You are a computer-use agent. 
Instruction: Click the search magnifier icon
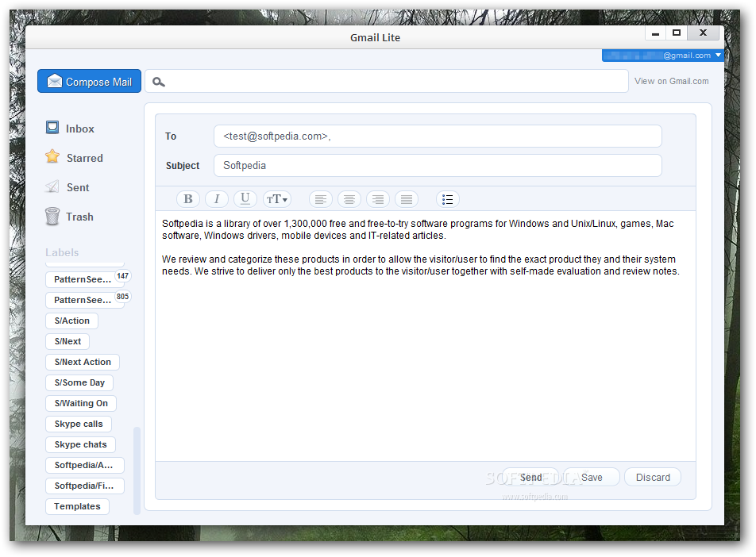point(159,82)
